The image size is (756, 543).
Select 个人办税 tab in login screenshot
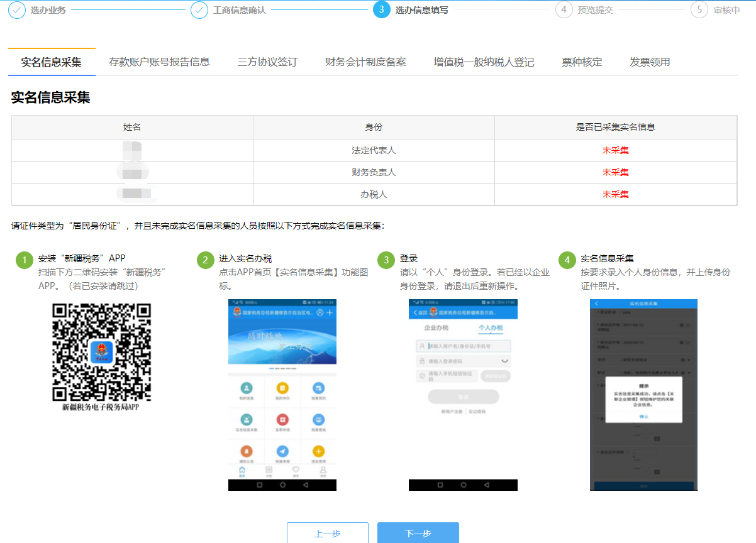(491, 327)
